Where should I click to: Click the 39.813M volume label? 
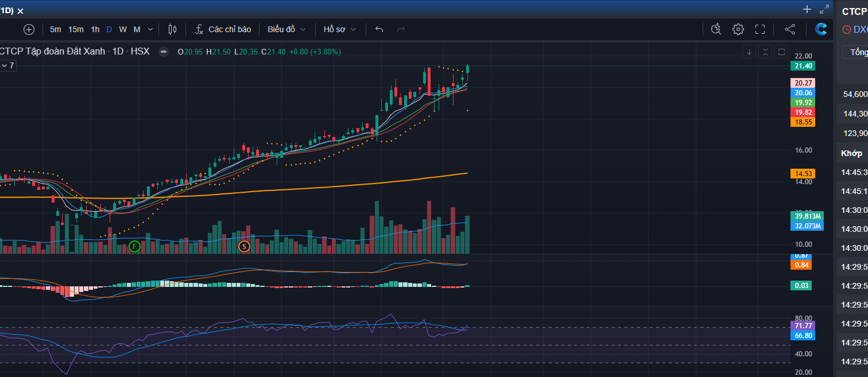(x=807, y=216)
